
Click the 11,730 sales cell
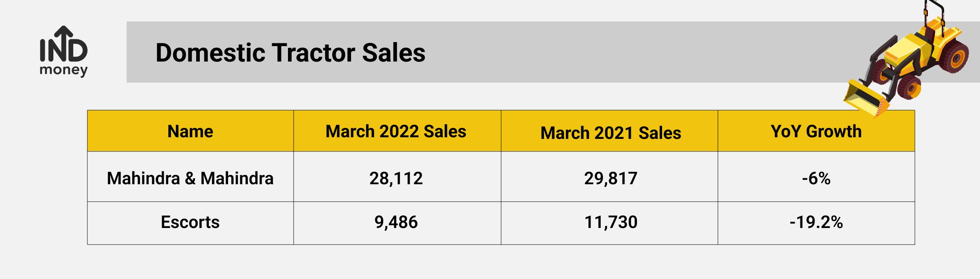(611, 222)
